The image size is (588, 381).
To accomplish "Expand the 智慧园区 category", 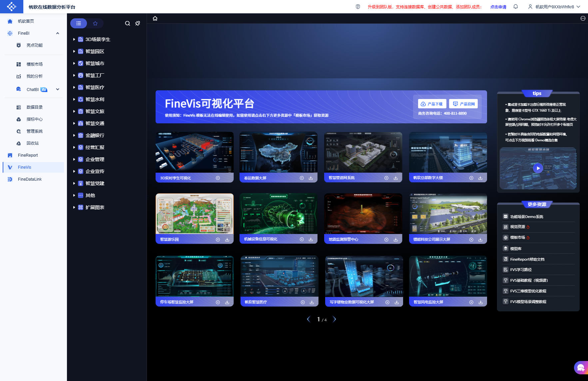I will [x=74, y=51].
